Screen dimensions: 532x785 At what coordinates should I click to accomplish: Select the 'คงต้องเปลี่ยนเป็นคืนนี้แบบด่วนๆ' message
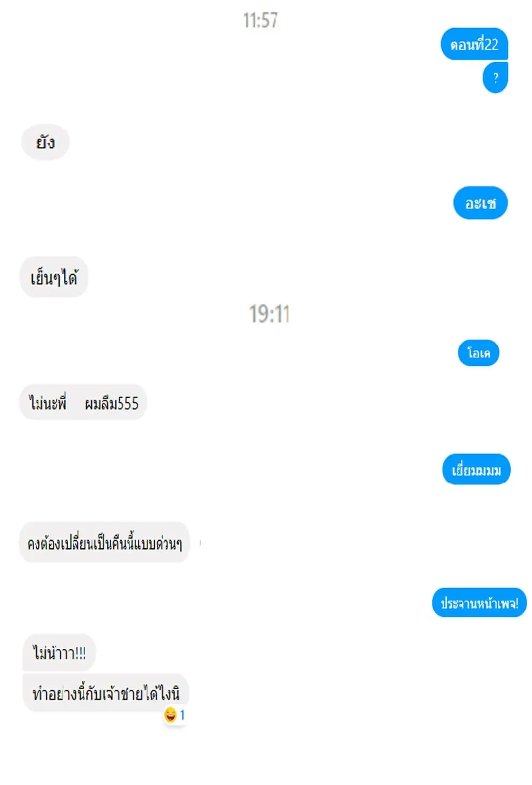(x=104, y=542)
